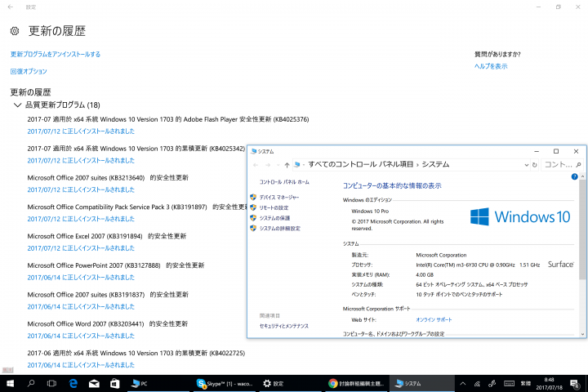Open Microsoft Store from taskbar
588x392 pixels.
[x=115, y=383]
